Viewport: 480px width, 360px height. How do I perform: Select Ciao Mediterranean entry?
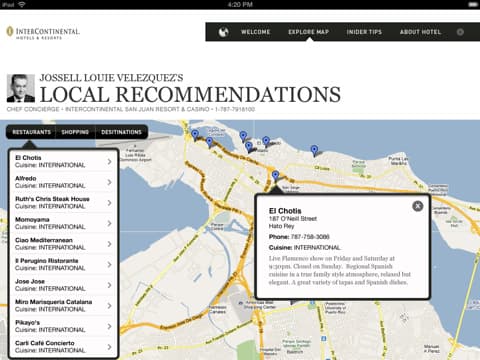(63, 244)
